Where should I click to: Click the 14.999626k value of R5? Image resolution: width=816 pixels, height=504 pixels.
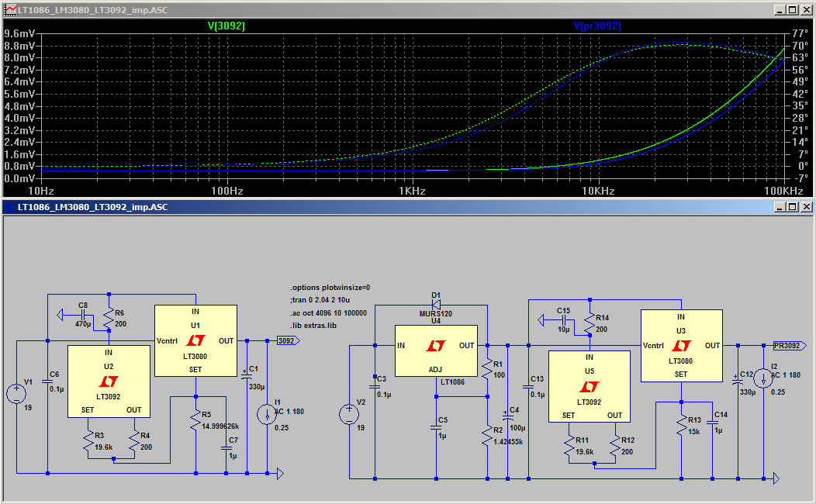pyautogui.click(x=220, y=426)
